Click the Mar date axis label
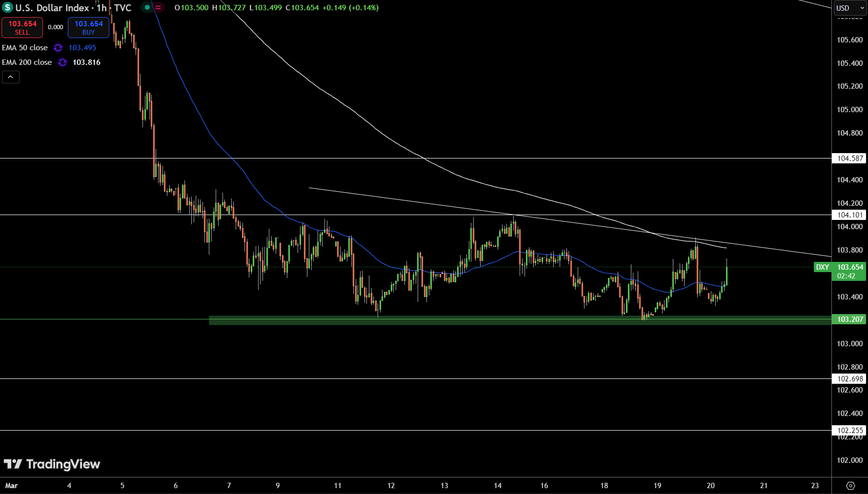Screen dimensions: 868x494 [11, 486]
